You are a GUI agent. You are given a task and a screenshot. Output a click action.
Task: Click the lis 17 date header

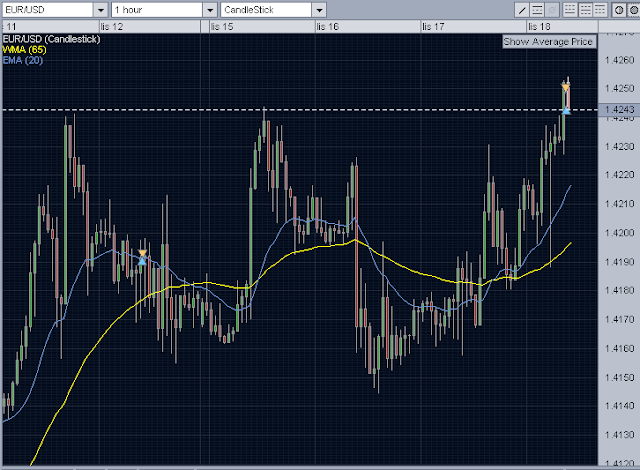tap(433, 27)
